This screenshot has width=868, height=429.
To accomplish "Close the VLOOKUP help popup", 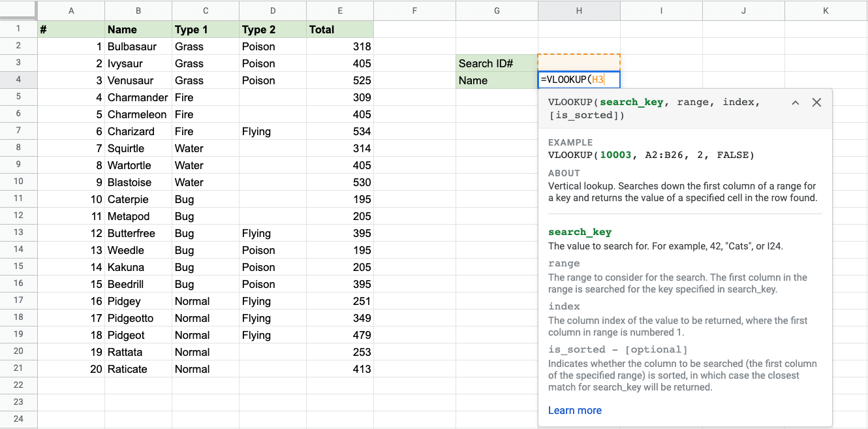I will point(816,103).
